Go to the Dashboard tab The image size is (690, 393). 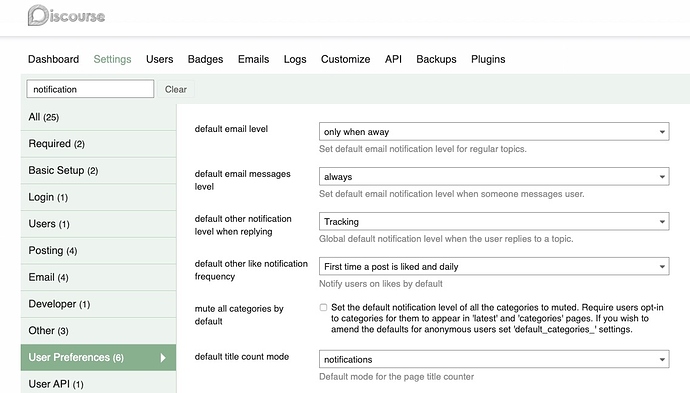click(x=53, y=59)
